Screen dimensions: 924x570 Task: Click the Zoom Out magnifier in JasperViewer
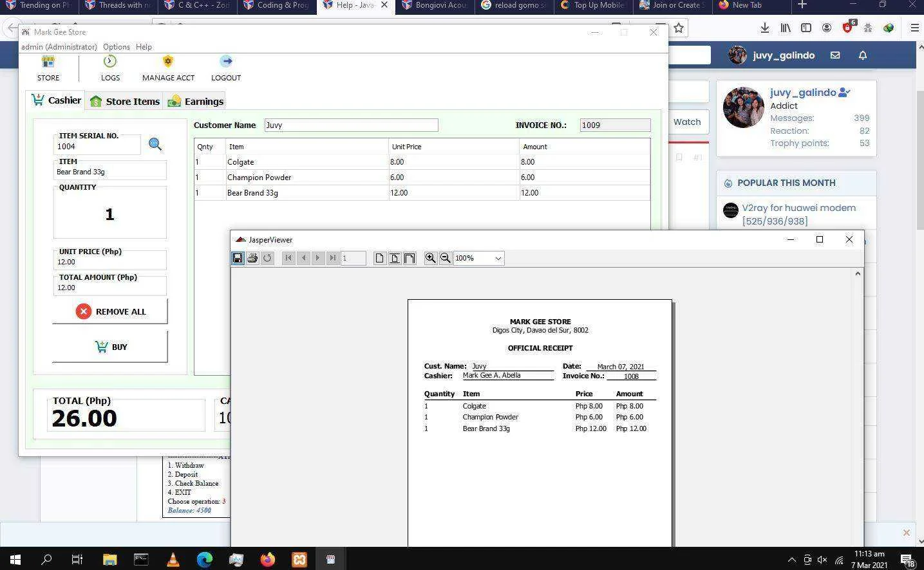coord(445,258)
